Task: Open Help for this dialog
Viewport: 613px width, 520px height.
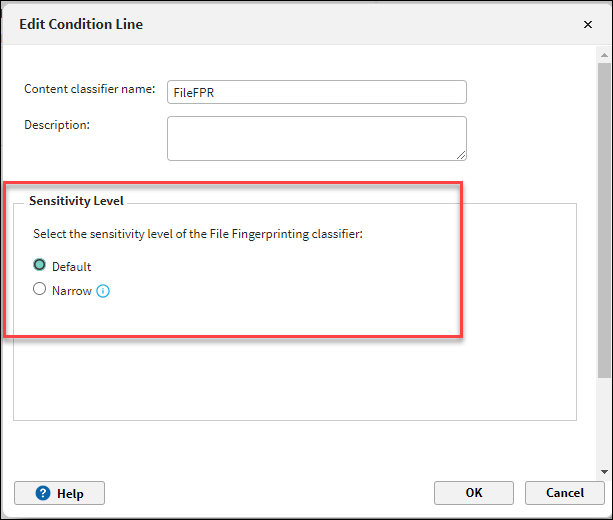Action: (59, 493)
